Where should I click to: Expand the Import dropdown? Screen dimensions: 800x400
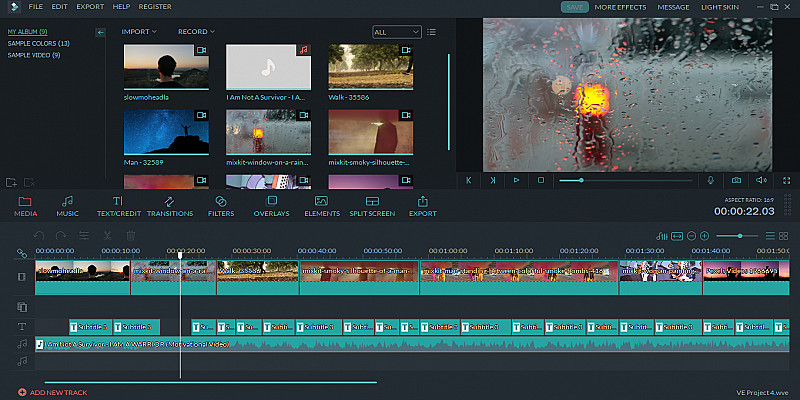tap(139, 32)
